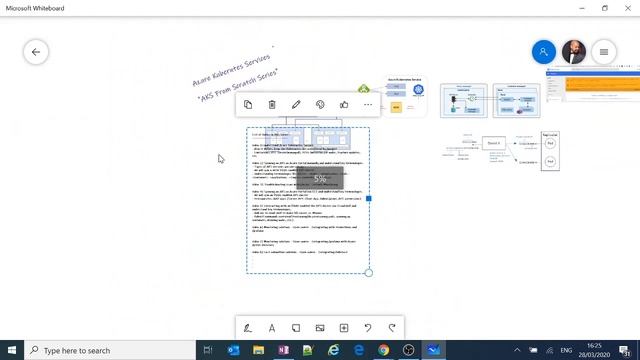The width and height of the screenshot is (640, 360).
Task: Open OneNote from the taskbar
Action: tap(283, 350)
